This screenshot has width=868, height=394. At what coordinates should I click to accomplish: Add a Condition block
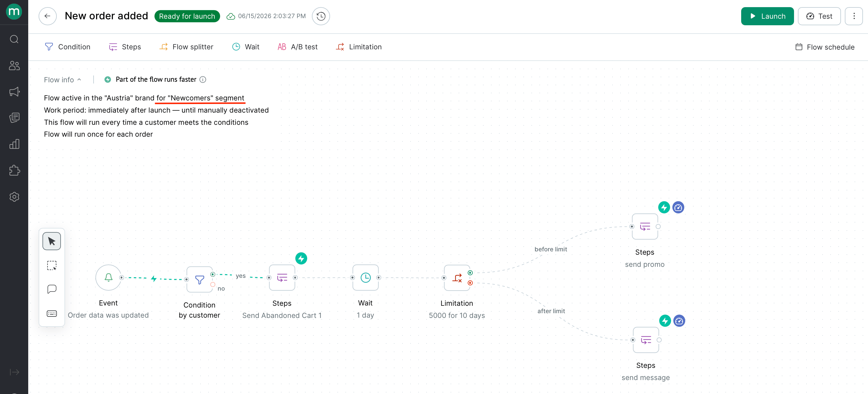(x=67, y=47)
